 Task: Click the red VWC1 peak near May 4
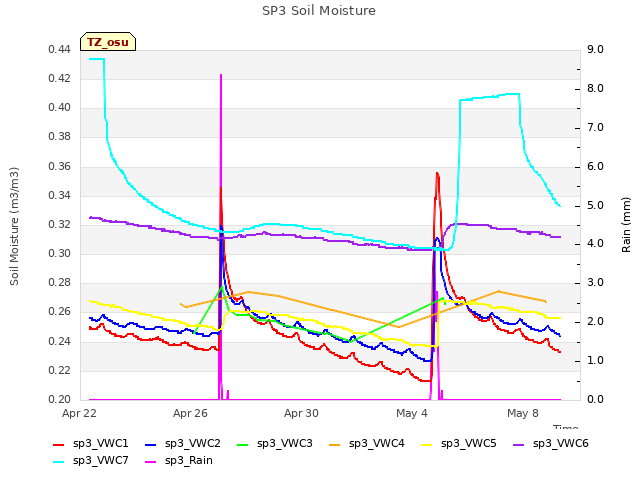[437, 175]
